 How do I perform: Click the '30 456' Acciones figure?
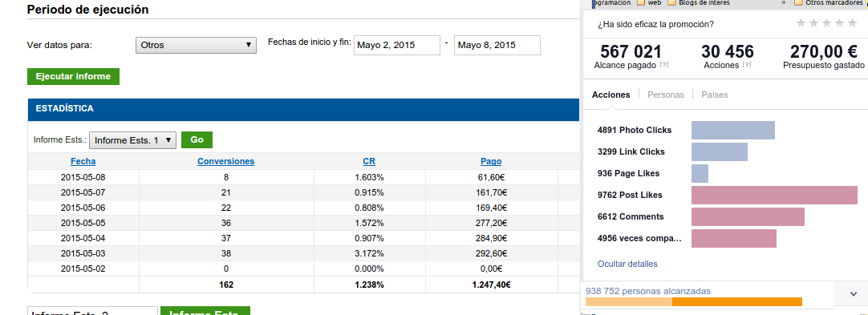tap(728, 52)
